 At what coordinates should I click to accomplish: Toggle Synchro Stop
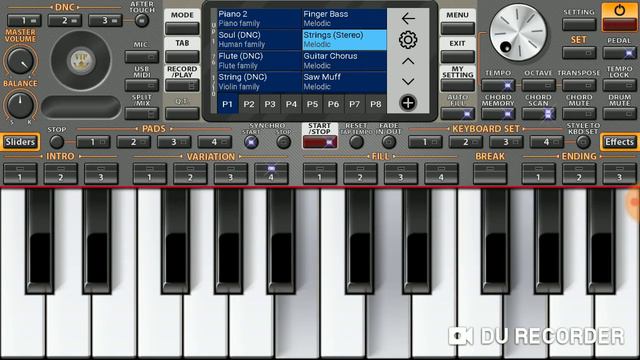(283, 142)
